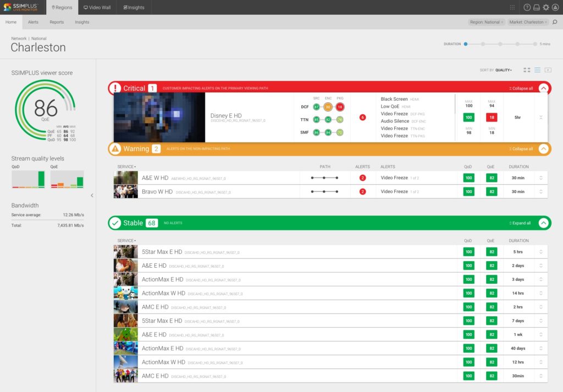The height and width of the screenshot is (392, 563).
Task: Switch to the Video Wall tab
Action: click(98, 7)
